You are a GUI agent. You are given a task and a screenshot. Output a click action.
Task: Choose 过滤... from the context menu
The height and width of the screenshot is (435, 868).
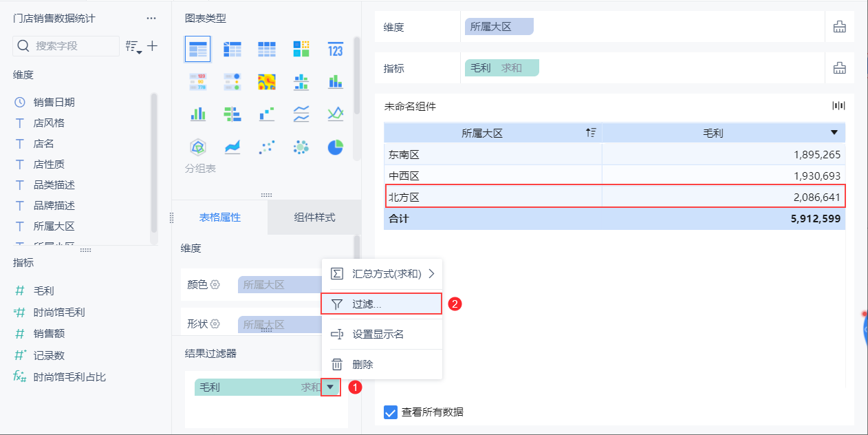pos(382,304)
